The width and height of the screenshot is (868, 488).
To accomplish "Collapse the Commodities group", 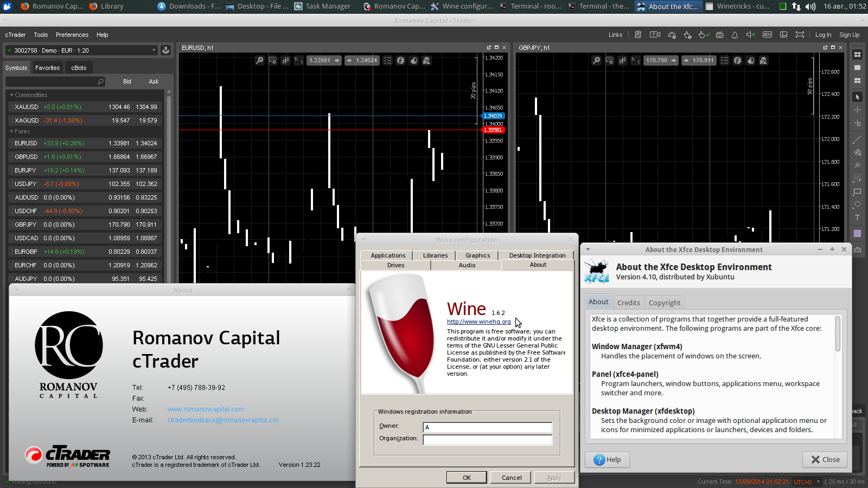I will [11, 95].
